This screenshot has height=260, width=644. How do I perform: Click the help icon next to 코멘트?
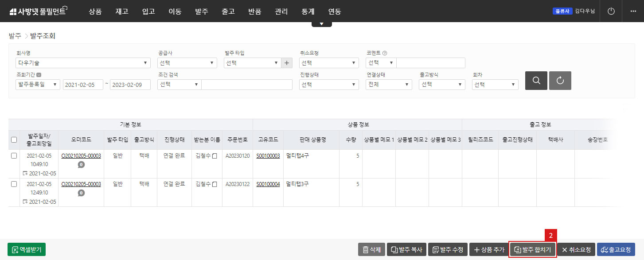(385, 53)
